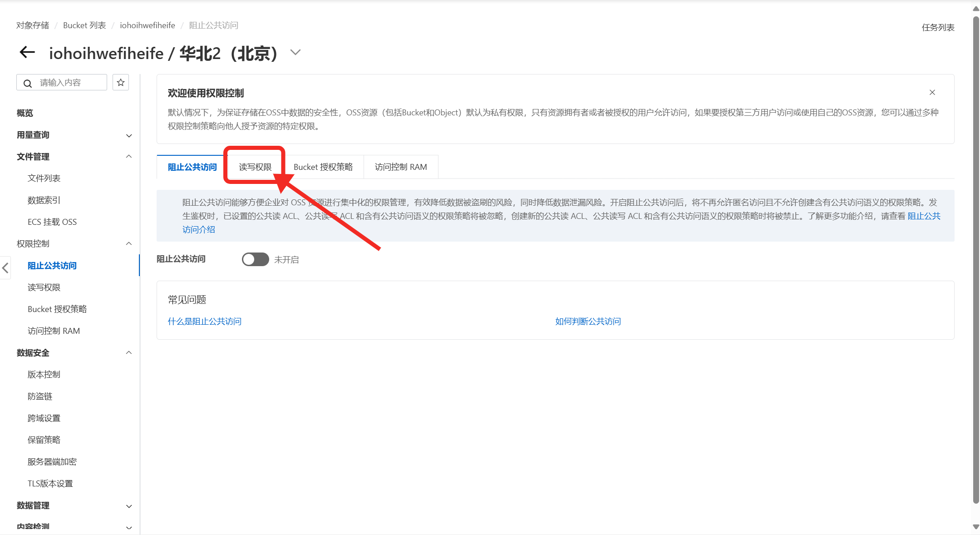Expand the 数据管理 sidebar section

pyautogui.click(x=129, y=506)
